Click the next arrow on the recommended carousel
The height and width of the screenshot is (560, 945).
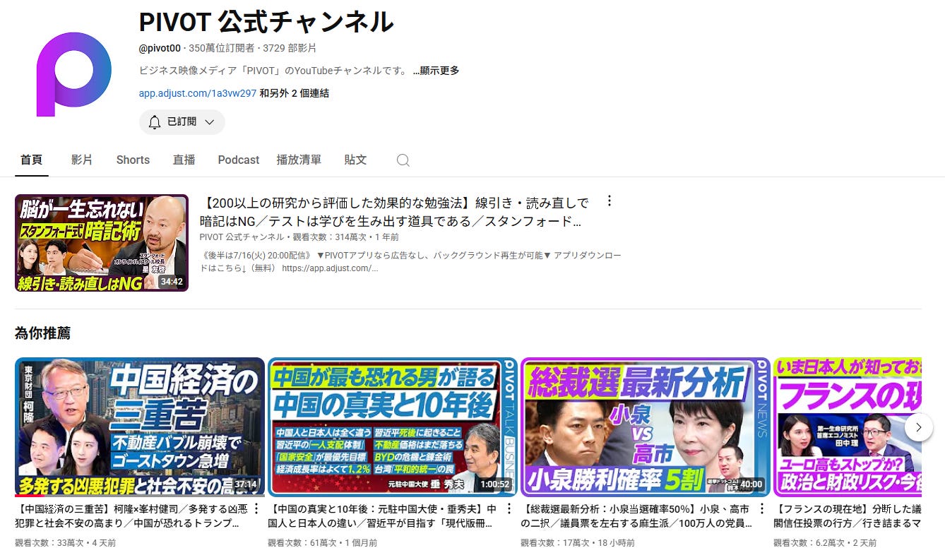point(918,427)
